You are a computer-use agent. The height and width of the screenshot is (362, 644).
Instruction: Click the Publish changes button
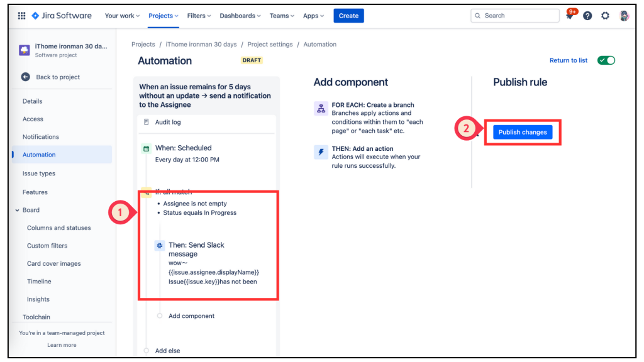coord(523,132)
